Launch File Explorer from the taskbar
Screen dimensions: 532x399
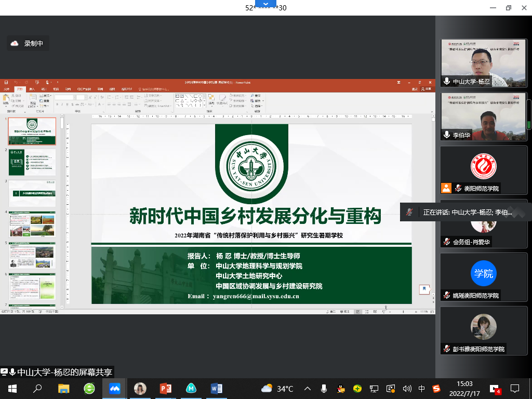point(63,389)
